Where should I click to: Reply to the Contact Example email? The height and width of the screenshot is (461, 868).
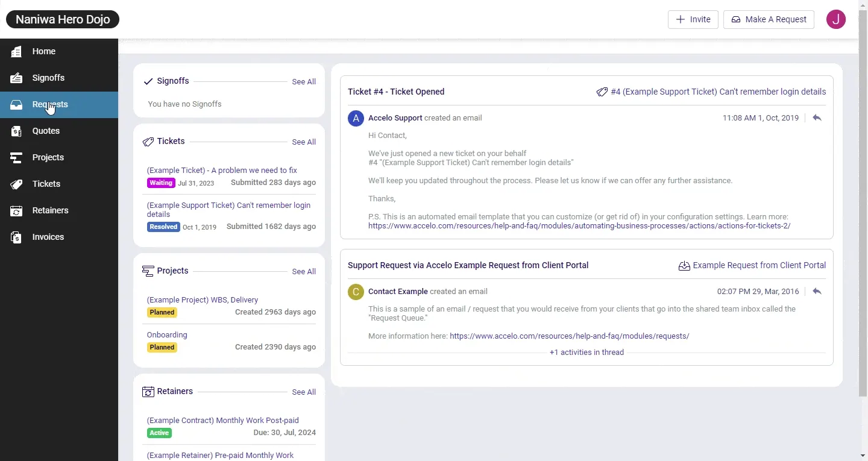[x=817, y=292]
